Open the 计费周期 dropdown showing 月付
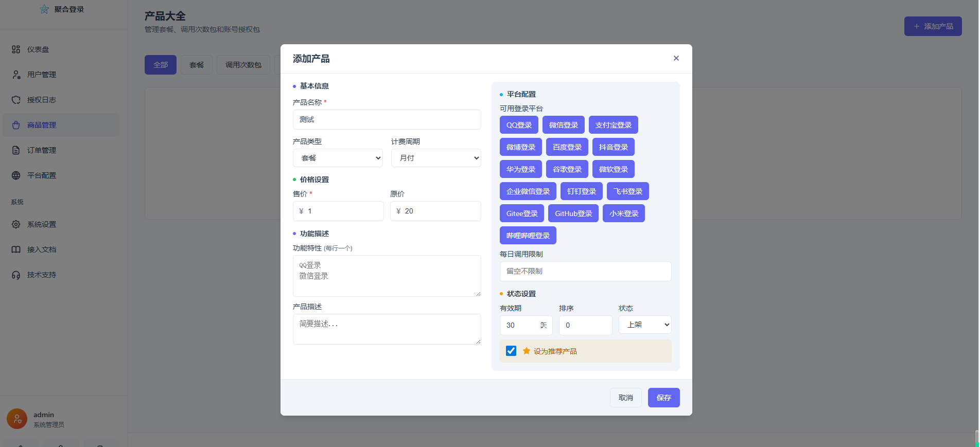980x447 pixels. pos(436,158)
